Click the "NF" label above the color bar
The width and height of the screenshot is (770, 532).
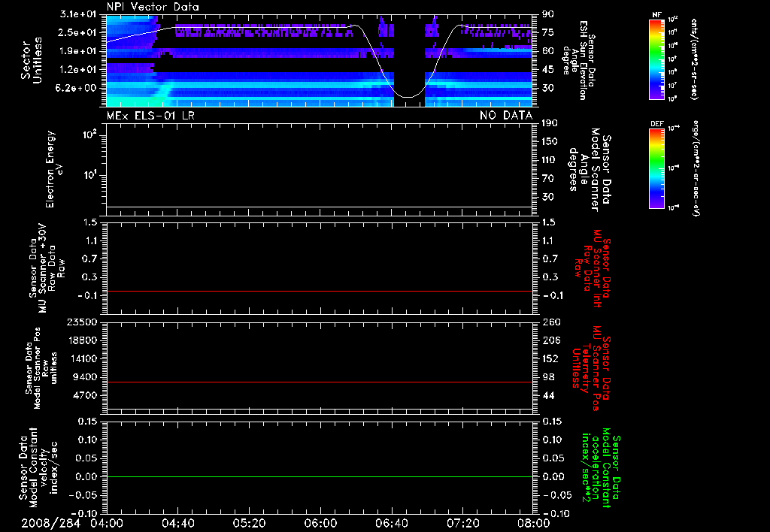click(656, 15)
